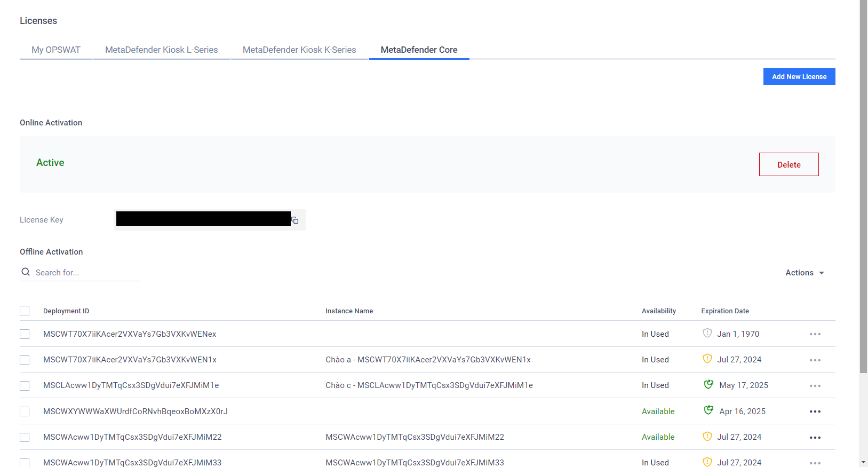Click the Add New License button
868x467 pixels.
[799, 76]
